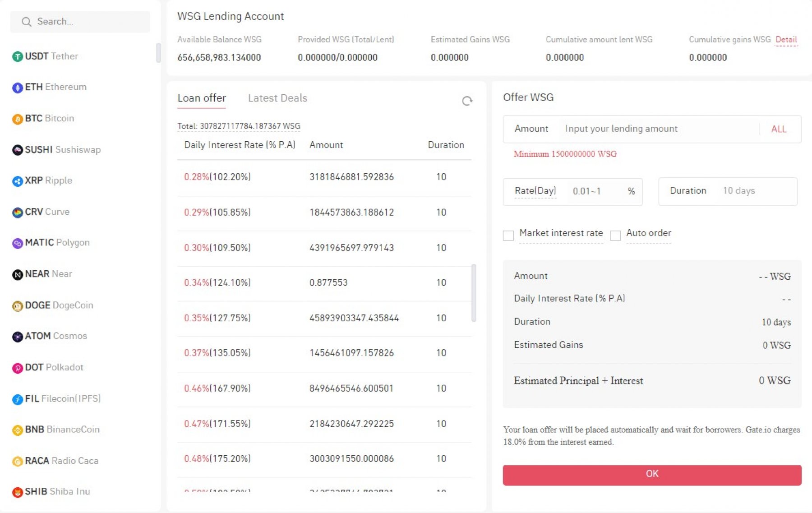Focus the lending Amount input field
This screenshot has height=513, width=812.
(659, 129)
